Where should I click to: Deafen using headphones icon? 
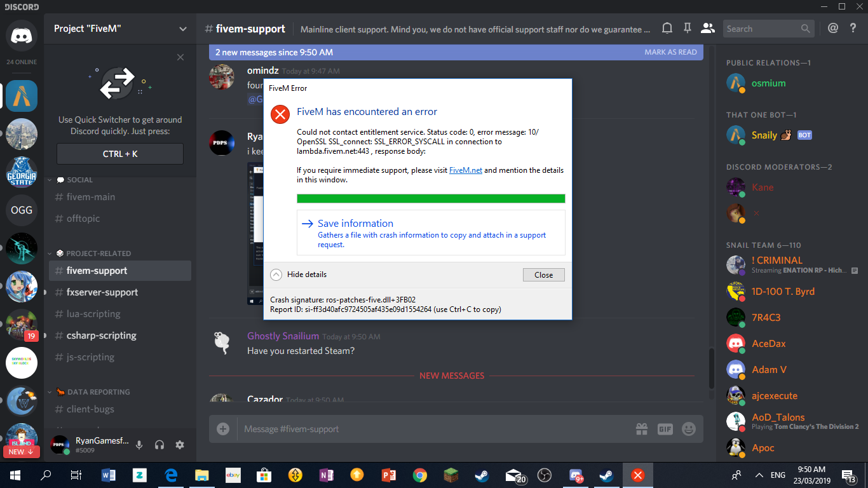pos(159,445)
